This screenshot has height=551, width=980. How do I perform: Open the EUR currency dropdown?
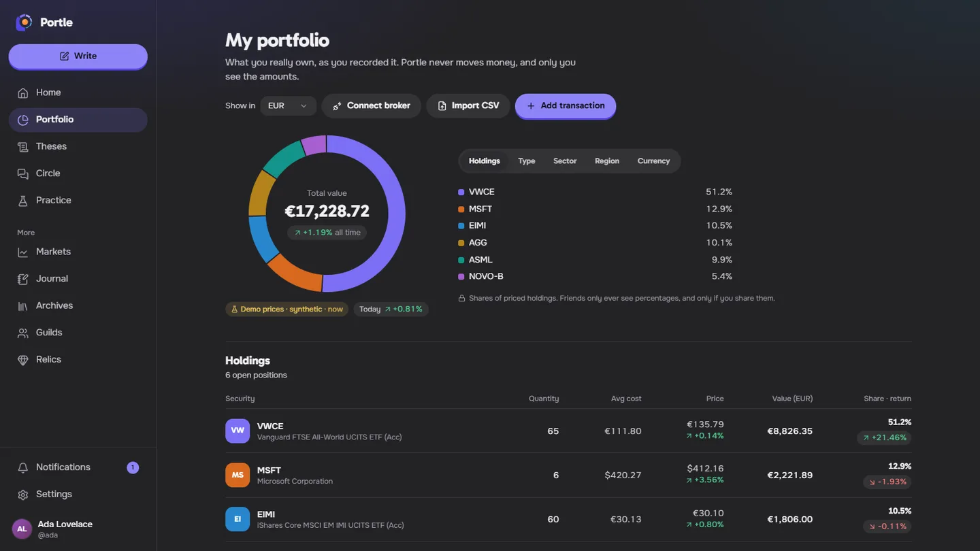[x=288, y=105]
